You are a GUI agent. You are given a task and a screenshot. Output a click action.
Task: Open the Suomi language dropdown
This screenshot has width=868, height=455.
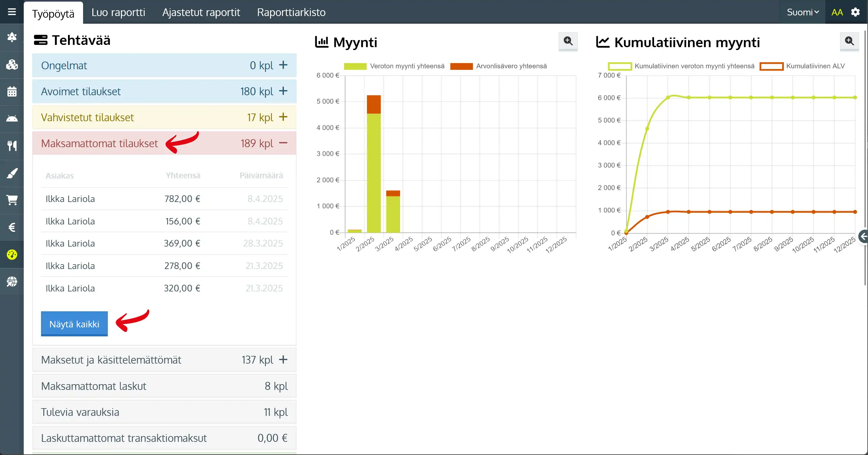(802, 13)
